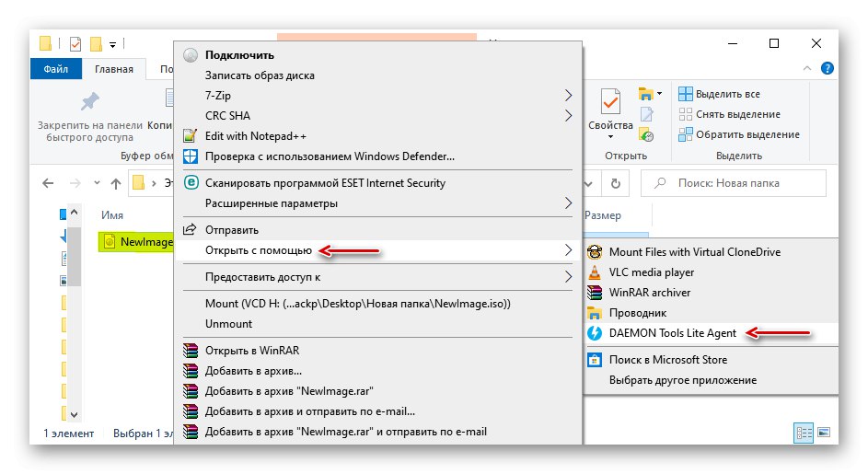Click the Подключить mount disc icon
Screen dimensions: 868x474
tap(191, 55)
